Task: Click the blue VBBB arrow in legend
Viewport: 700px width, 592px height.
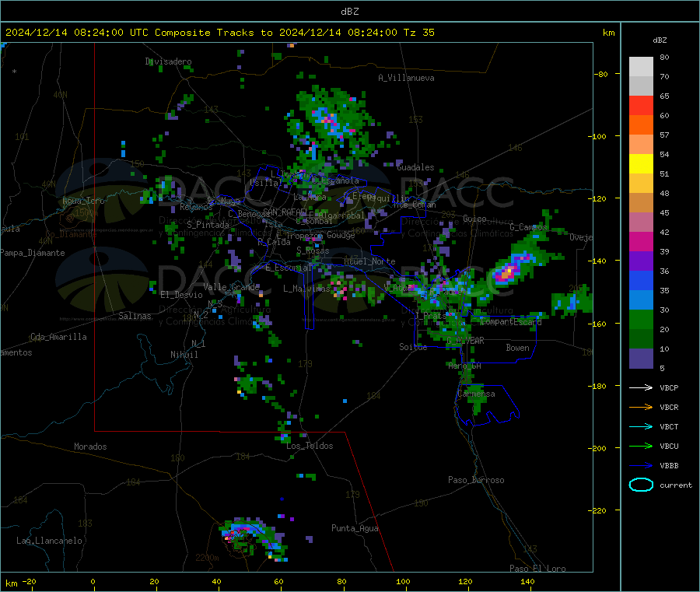Action: click(x=641, y=466)
